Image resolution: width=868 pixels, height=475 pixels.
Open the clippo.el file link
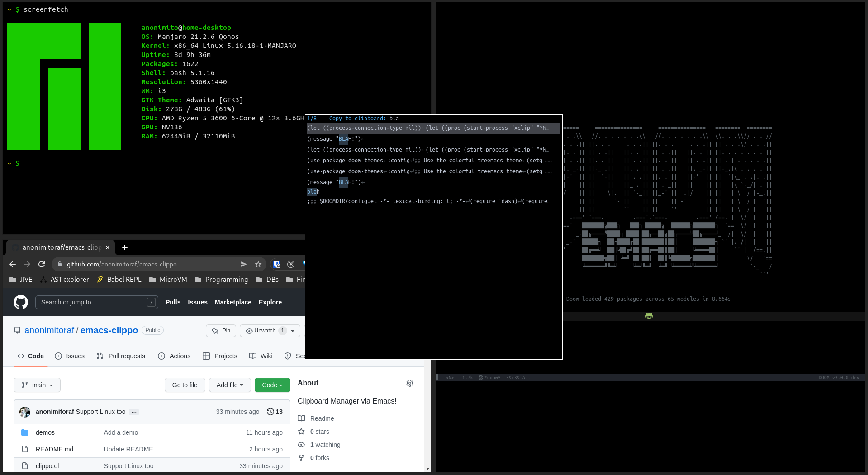point(47,466)
